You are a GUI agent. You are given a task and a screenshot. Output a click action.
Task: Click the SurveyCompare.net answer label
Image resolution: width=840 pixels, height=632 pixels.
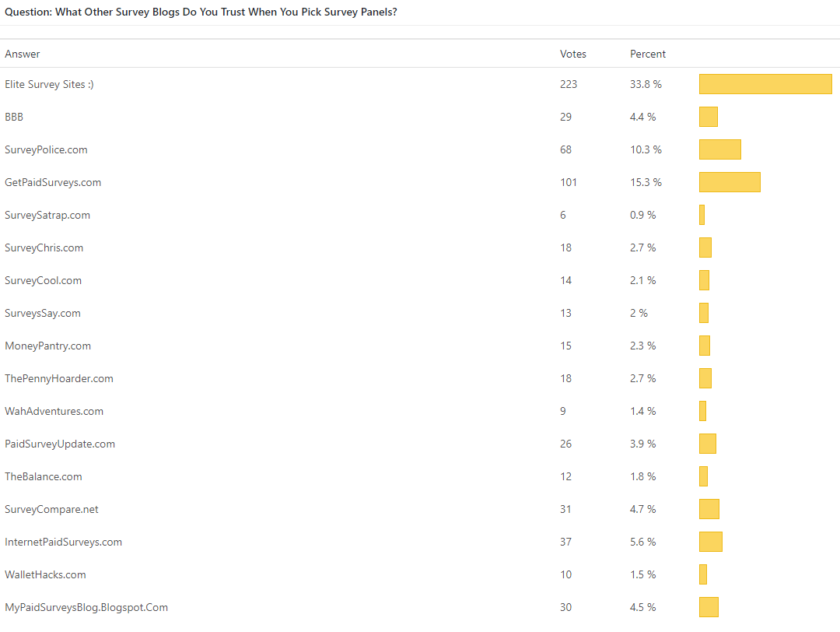pos(51,509)
